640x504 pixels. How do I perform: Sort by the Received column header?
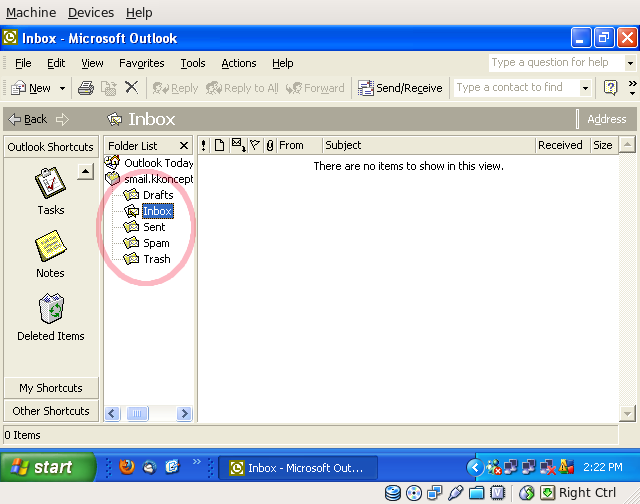(563, 145)
